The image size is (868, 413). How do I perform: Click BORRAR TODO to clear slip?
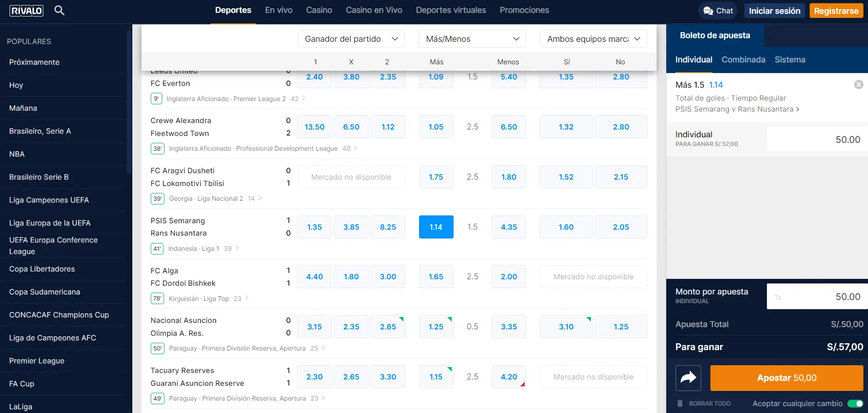pyautogui.click(x=709, y=403)
